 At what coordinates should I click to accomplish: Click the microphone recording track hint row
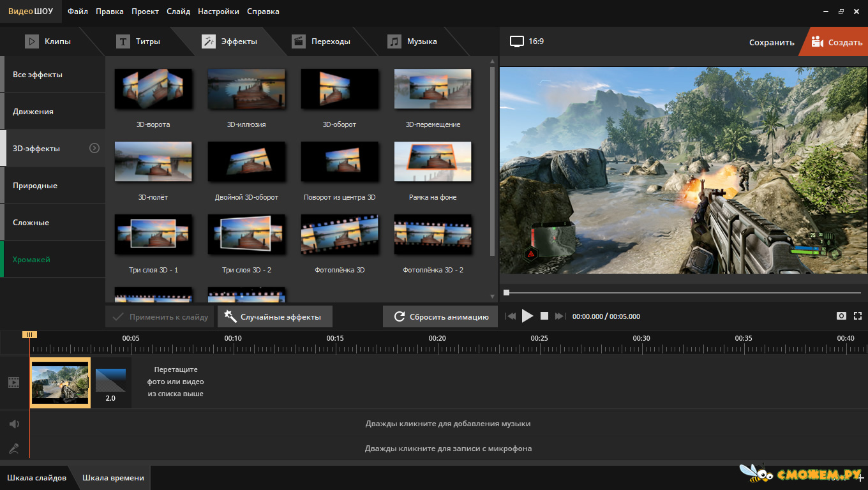pos(448,449)
